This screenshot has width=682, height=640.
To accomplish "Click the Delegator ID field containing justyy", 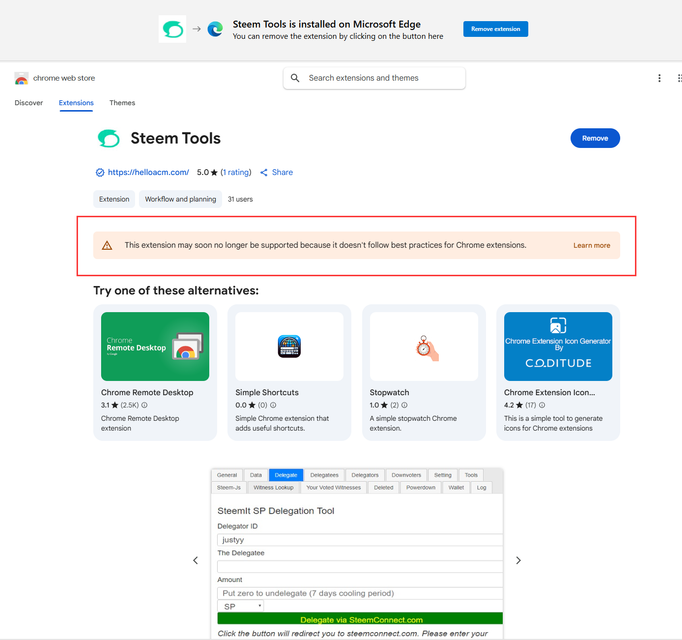I will (360, 540).
